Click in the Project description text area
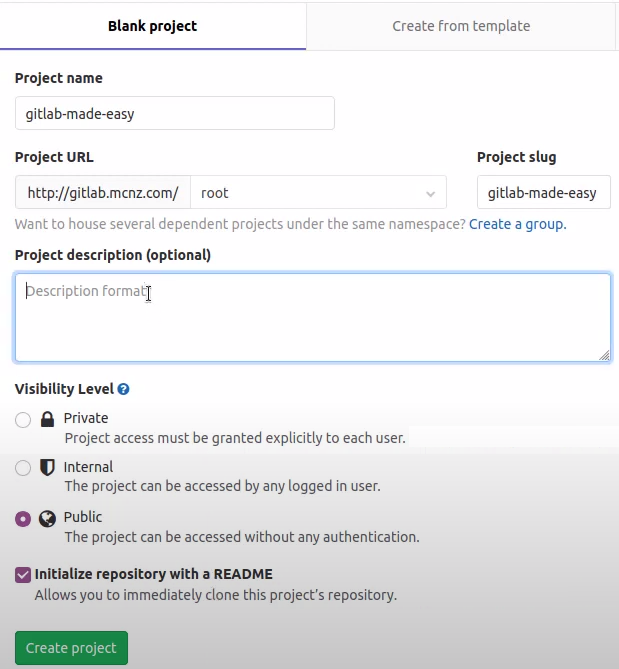 coord(312,320)
